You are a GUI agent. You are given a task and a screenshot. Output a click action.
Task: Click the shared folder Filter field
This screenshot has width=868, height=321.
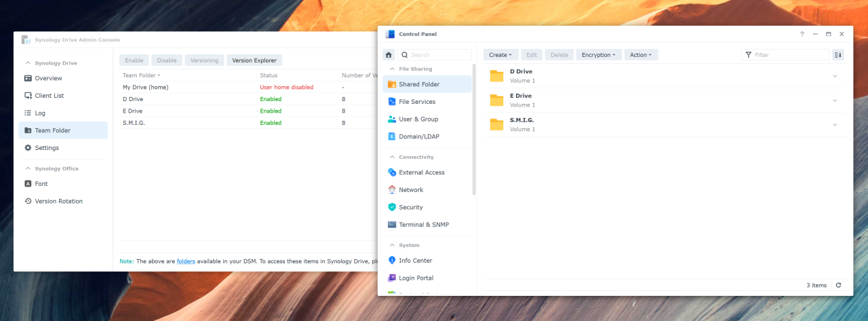(x=790, y=55)
